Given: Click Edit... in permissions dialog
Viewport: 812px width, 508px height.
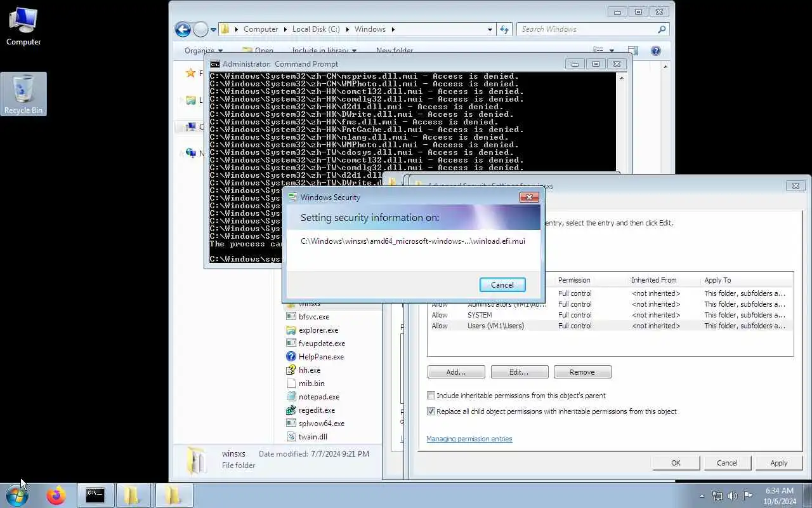Looking at the screenshot, I should (x=519, y=372).
